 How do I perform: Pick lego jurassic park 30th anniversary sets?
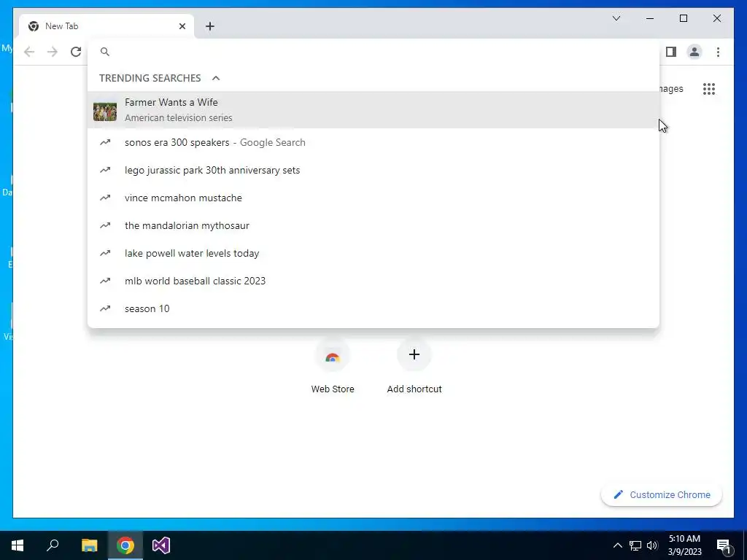tap(373, 170)
